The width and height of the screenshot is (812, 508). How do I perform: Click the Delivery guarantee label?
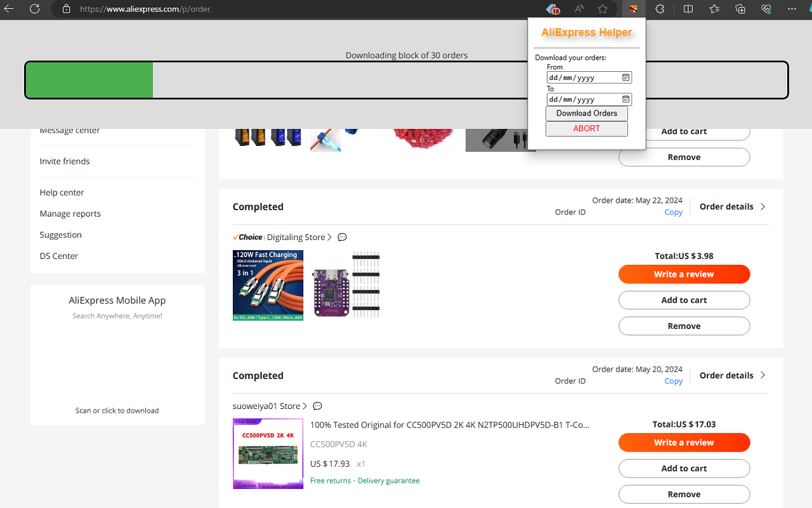pos(389,481)
